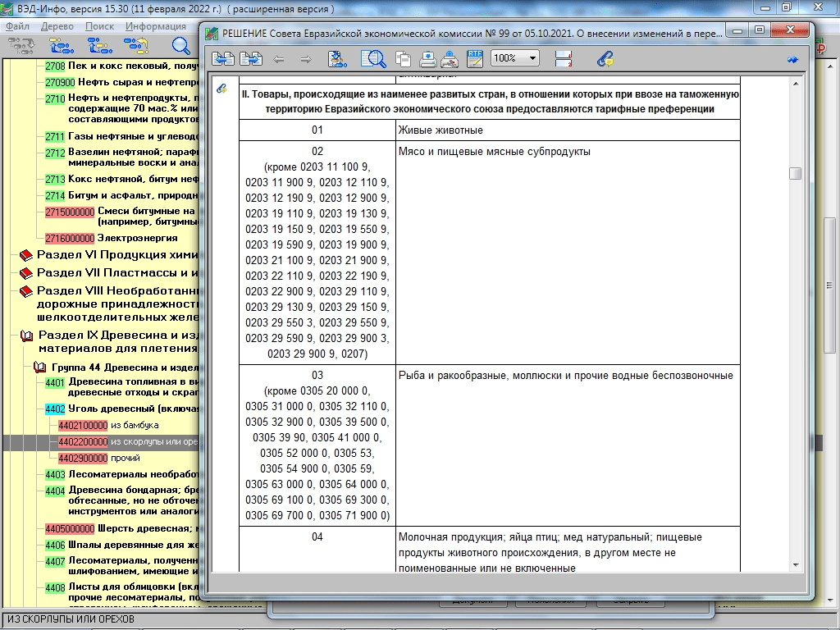Select tree item 4402200000 из скорлупы

[83, 442]
